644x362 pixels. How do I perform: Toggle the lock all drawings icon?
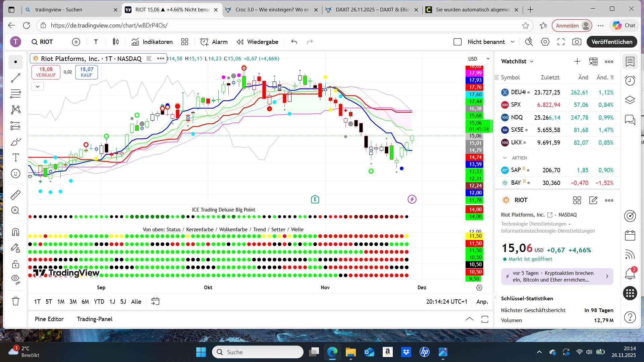(16, 264)
